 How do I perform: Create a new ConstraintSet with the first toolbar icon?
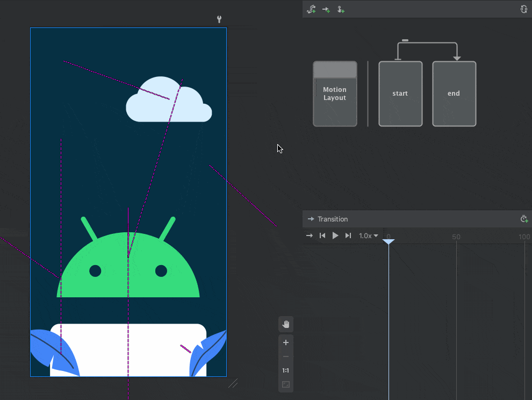tap(311, 9)
